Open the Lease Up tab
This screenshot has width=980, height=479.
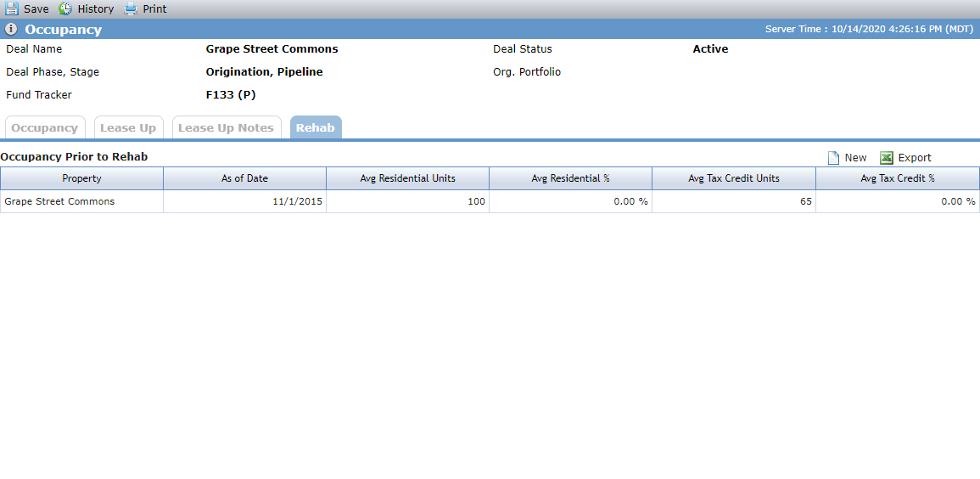click(x=128, y=127)
